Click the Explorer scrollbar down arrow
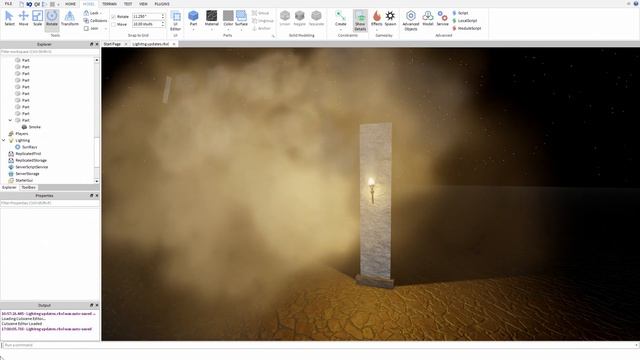 pos(97,181)
